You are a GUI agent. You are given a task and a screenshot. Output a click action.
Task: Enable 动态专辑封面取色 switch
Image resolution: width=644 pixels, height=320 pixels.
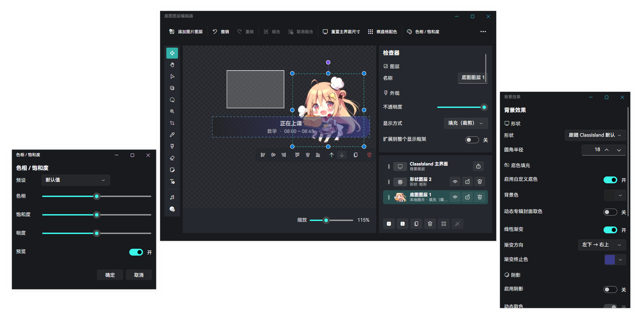[x=610, y=212]
